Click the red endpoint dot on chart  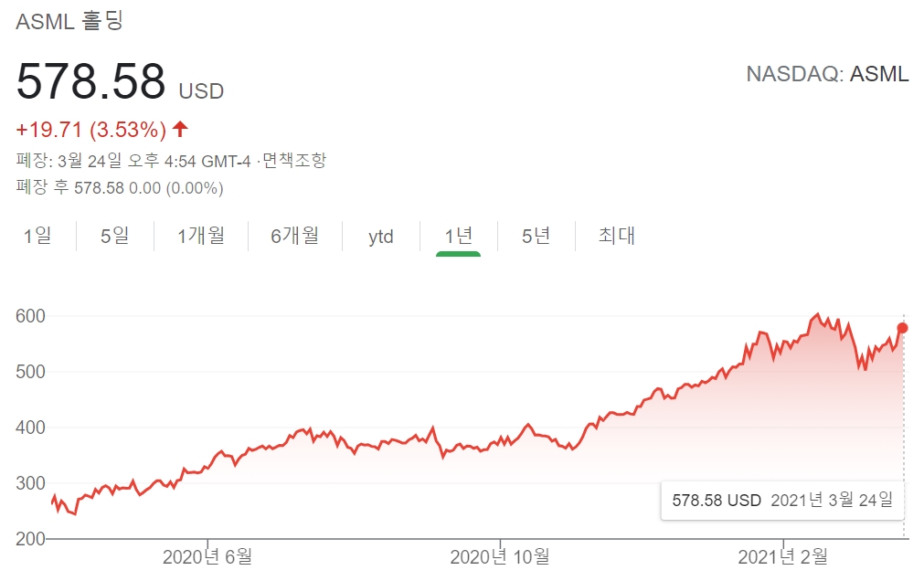902,328
